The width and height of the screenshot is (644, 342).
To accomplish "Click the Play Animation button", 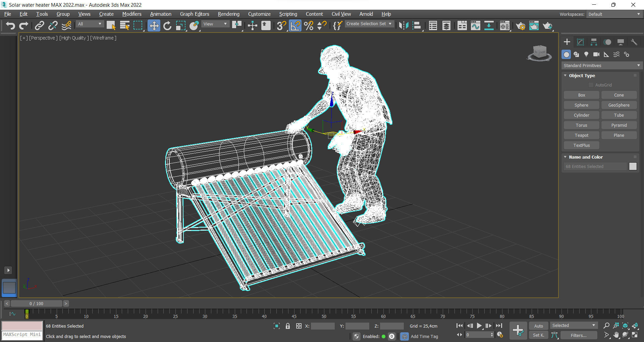I will [x=479, y=326].
